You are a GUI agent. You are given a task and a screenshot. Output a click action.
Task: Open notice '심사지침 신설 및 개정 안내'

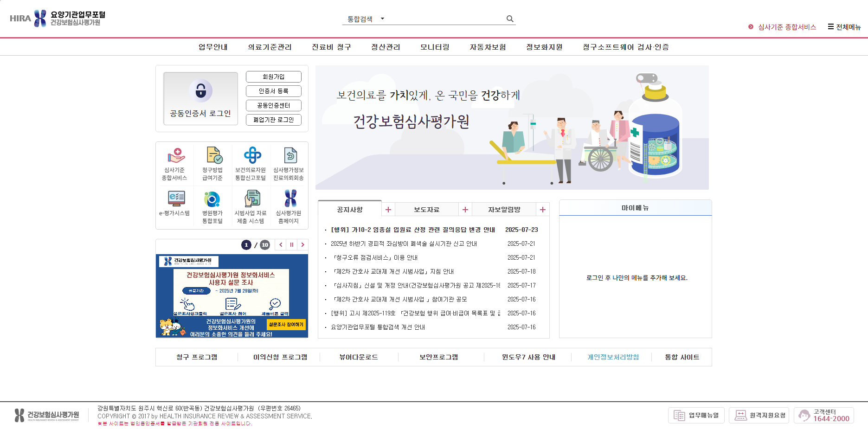click(x=416, y=285)
